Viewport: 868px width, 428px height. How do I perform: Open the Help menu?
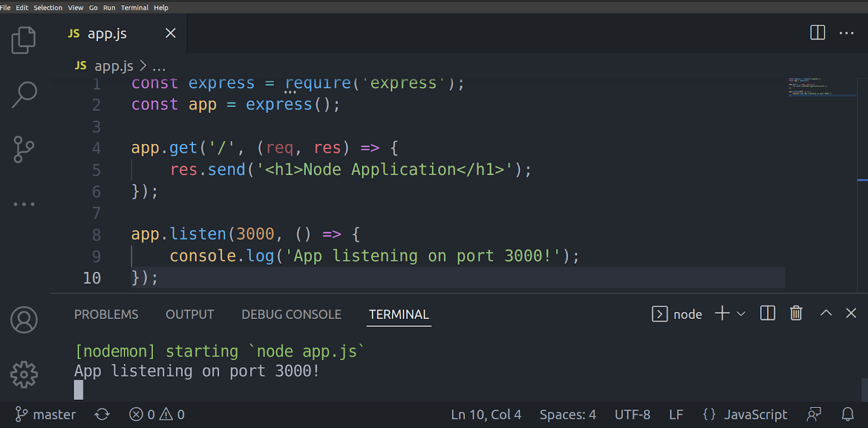(x=161, y=8)
